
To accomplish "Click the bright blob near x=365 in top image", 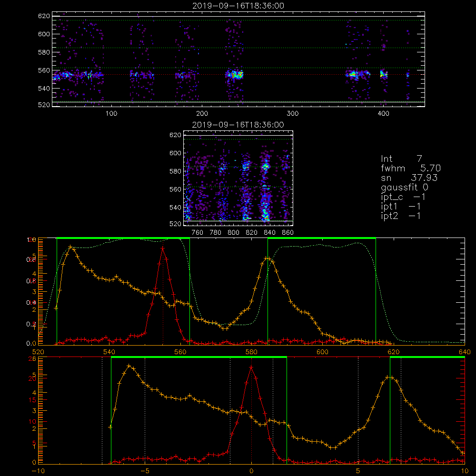I will click(x=353, y=74).
